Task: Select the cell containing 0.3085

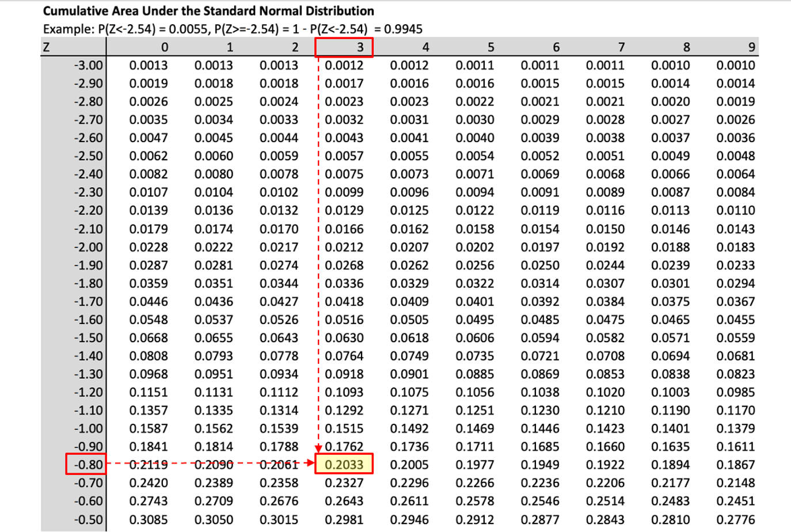Action: 149,519
